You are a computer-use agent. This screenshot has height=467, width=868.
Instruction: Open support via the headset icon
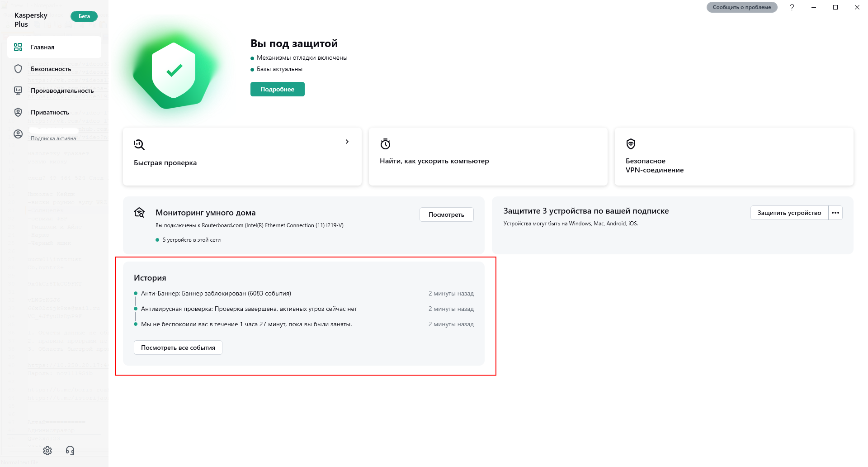(x=70, y=451)
